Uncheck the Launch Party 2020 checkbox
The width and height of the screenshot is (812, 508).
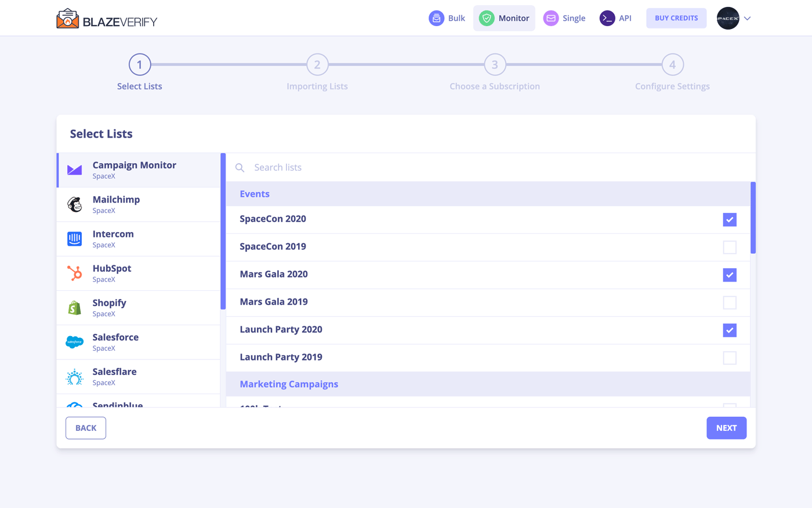tap(730, 330)
